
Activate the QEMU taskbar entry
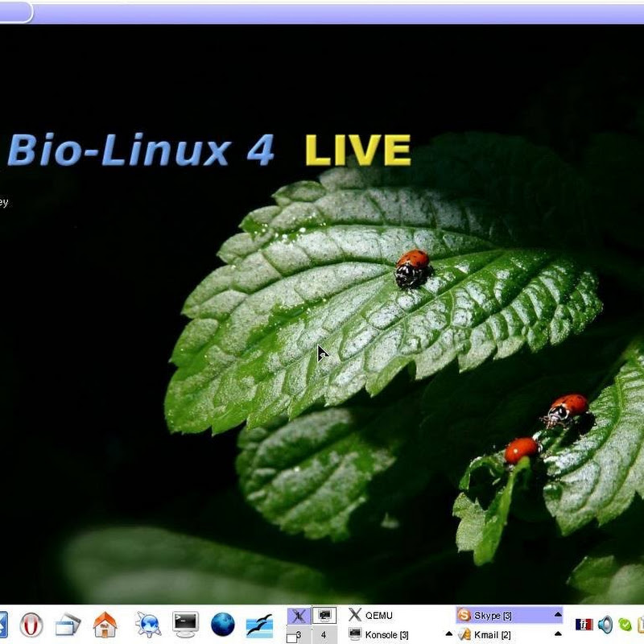pos(374,614)
